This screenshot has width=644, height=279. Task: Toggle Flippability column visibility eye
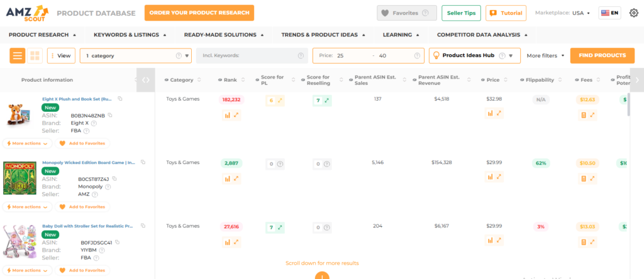coord(522,80)
